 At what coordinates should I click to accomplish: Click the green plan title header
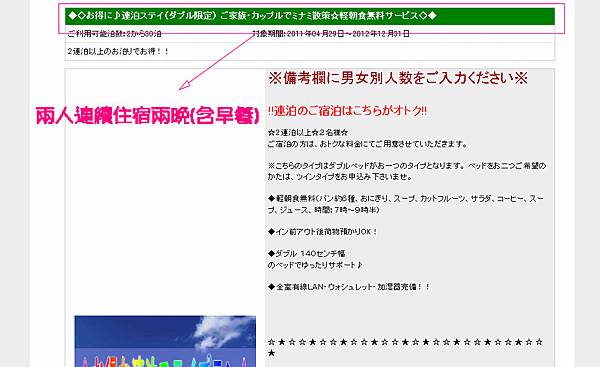pyautogui.click(x=310, y=16)
